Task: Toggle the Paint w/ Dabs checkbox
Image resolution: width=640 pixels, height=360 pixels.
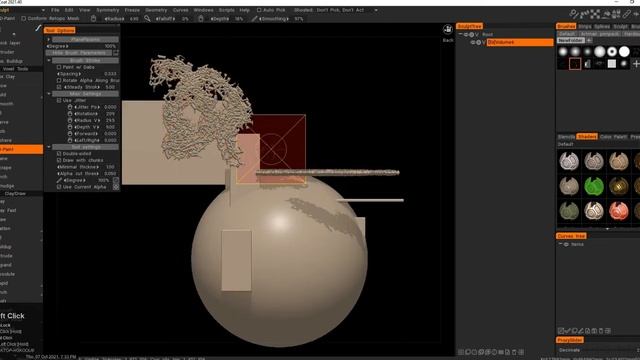Action: (59, 67)
